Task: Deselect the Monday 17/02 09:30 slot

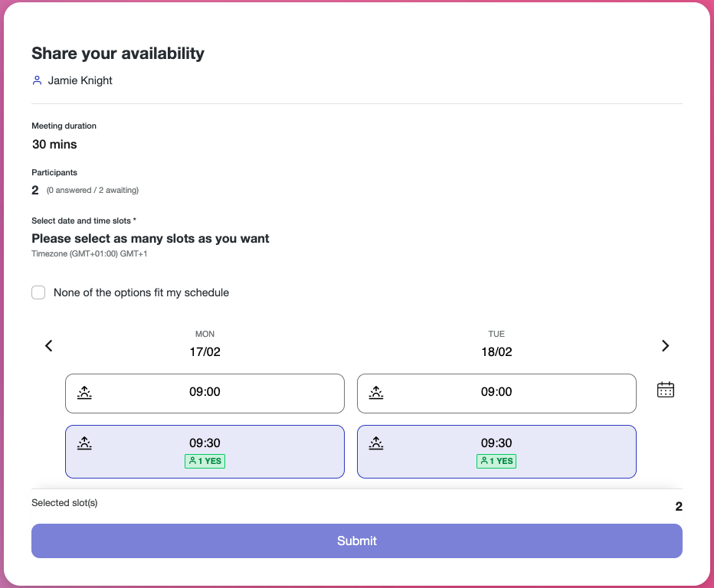Action: (x=205, y=452)
